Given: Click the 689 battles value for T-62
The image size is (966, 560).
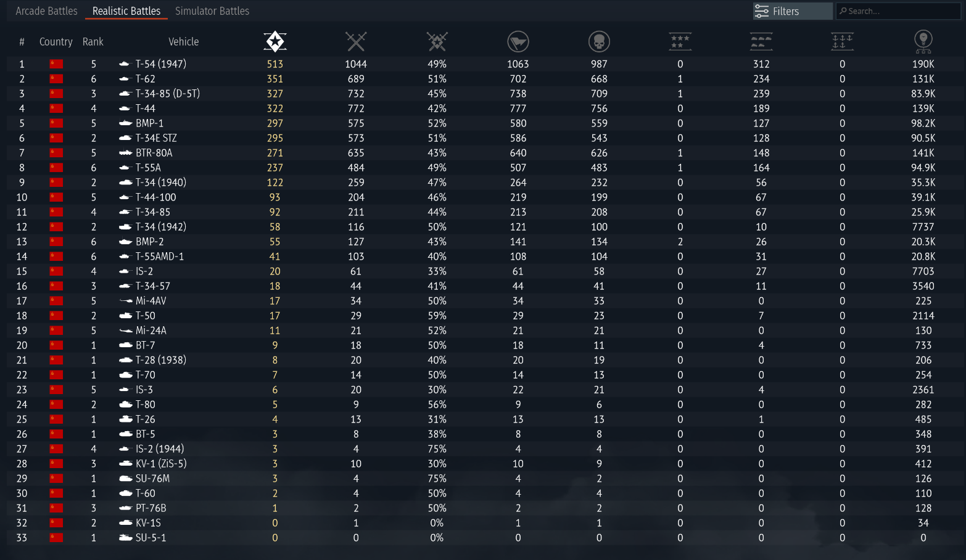Looking at the screenshot, I should (356, 79).
